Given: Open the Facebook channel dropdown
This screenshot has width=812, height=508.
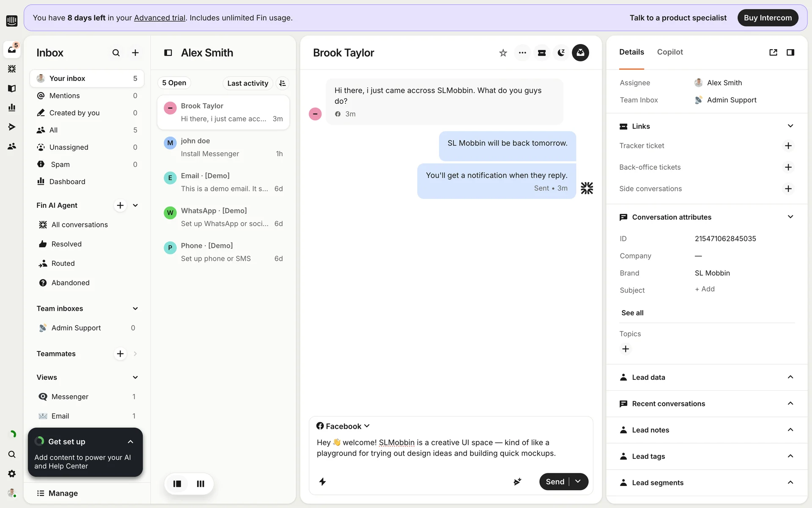Looking at the screenshot, I should click(x=343, y=426).
